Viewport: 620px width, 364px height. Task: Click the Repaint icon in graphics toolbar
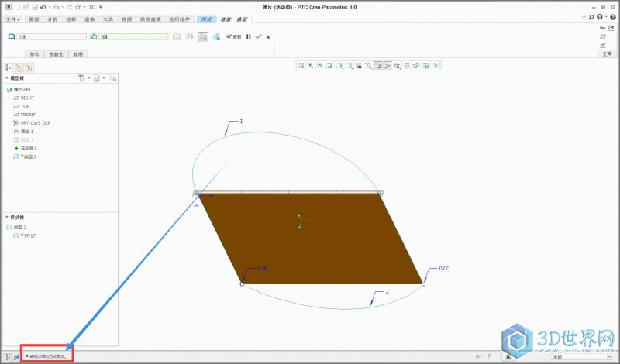click(330, 66)
